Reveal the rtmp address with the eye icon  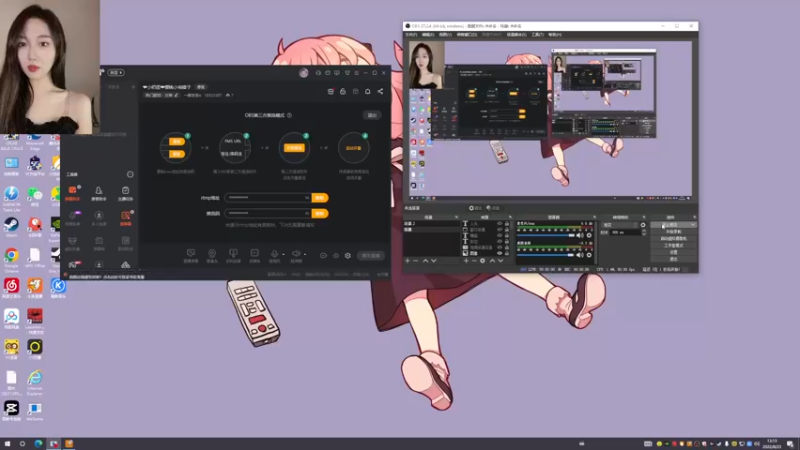coord(307,197)
